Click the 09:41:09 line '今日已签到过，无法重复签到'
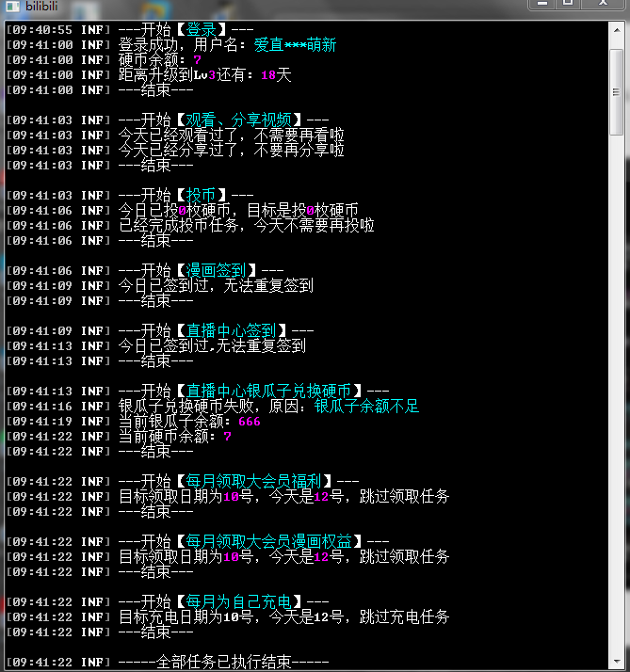This screenshot has height=672, width=630. click(216, 286)
